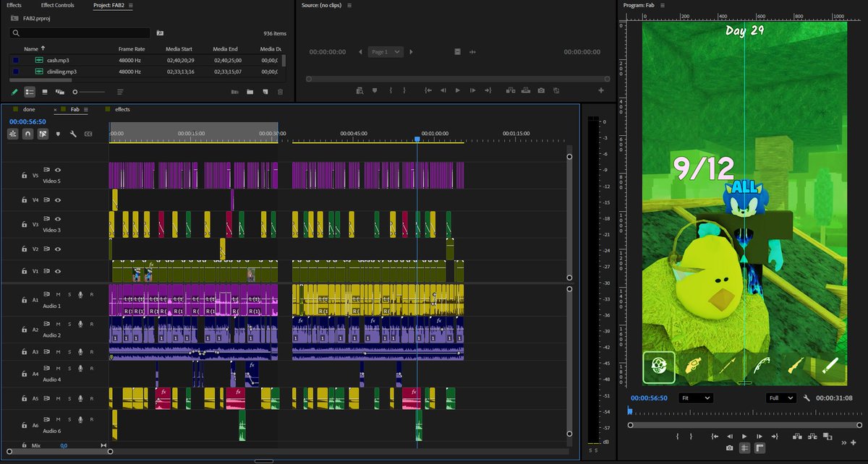Step forward one frame in Program monitor

(759, 436)
